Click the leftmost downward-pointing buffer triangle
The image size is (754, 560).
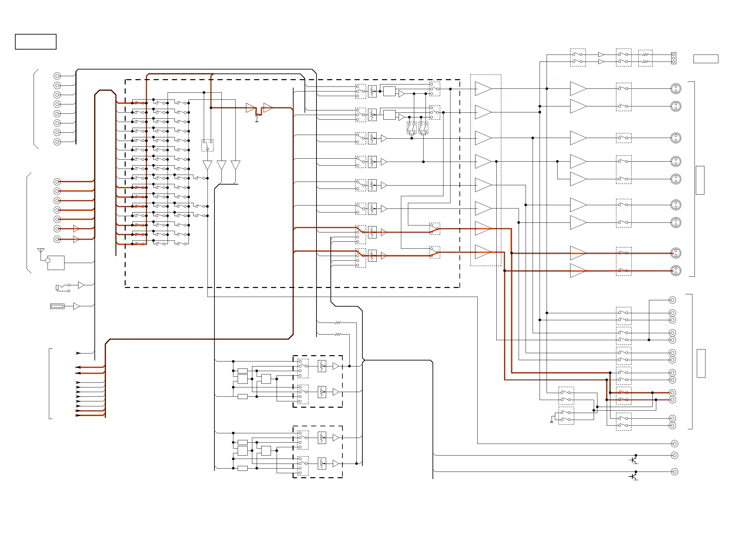(207, 165)
